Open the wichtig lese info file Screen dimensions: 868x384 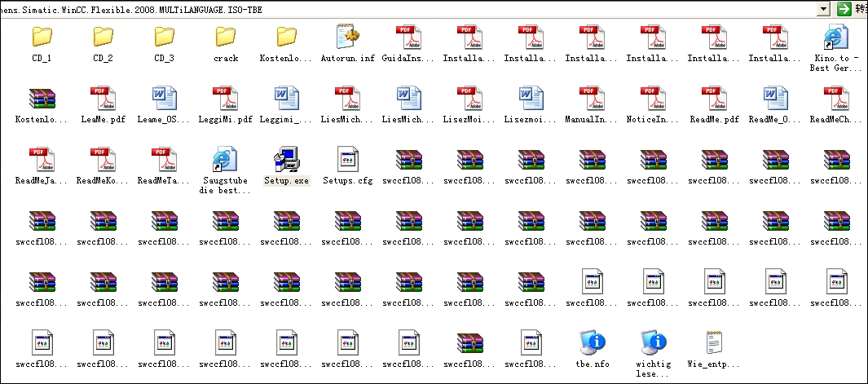click(x=653, y=343)
